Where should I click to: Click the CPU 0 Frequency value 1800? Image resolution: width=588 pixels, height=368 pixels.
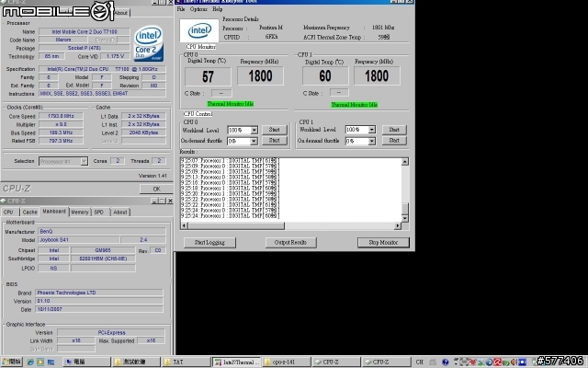[260, 75]
